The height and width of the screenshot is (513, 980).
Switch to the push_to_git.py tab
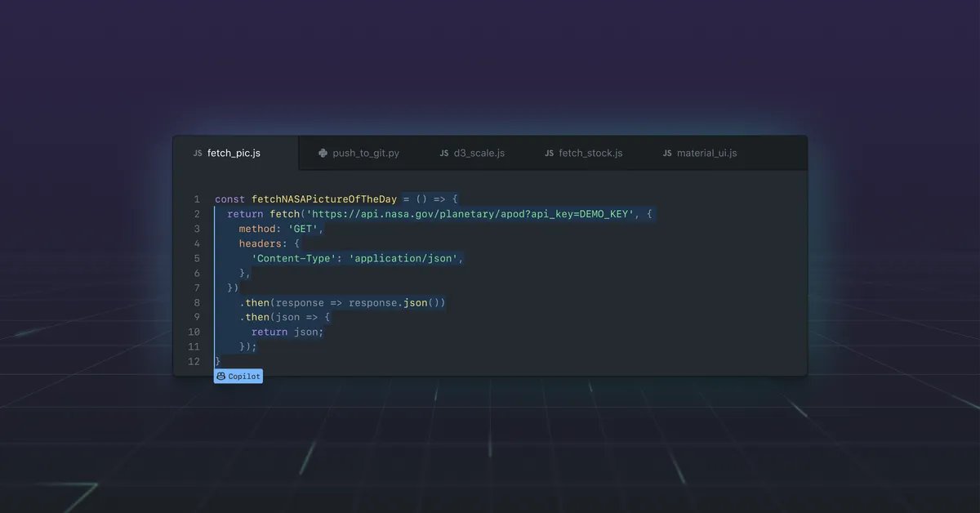359,153
